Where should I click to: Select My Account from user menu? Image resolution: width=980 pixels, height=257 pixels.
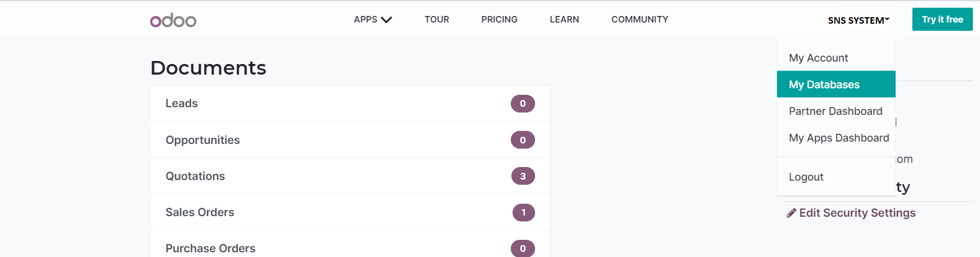(x=818, y=58)
